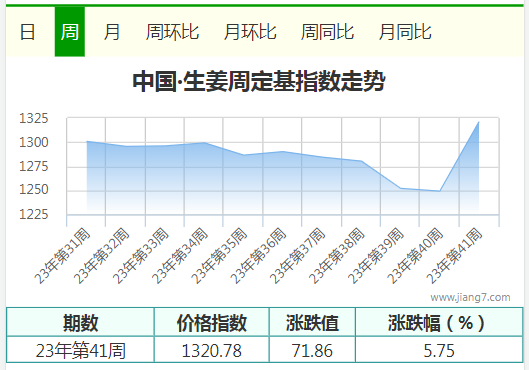Click the 23年第39周 x-axis label
The width and height of the screenshot is (529, 370).
point(376,256)
